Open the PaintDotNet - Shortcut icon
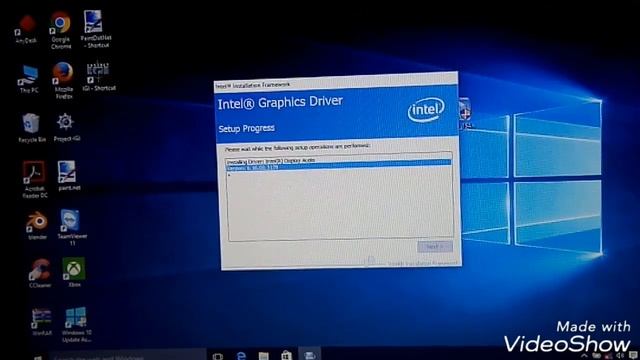Screen dimensions: 640x360 point(95,29)
